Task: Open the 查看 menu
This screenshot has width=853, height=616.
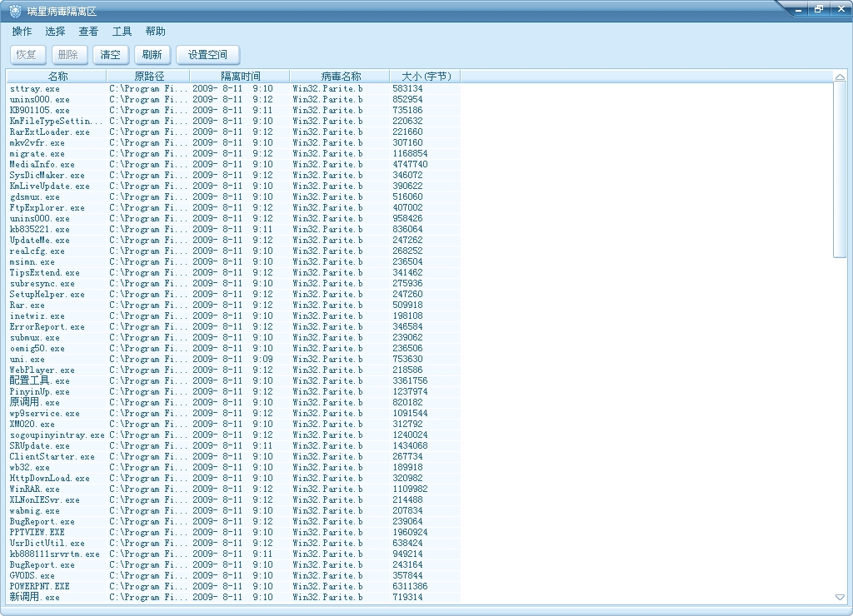Action: click(x=88, y=32)
